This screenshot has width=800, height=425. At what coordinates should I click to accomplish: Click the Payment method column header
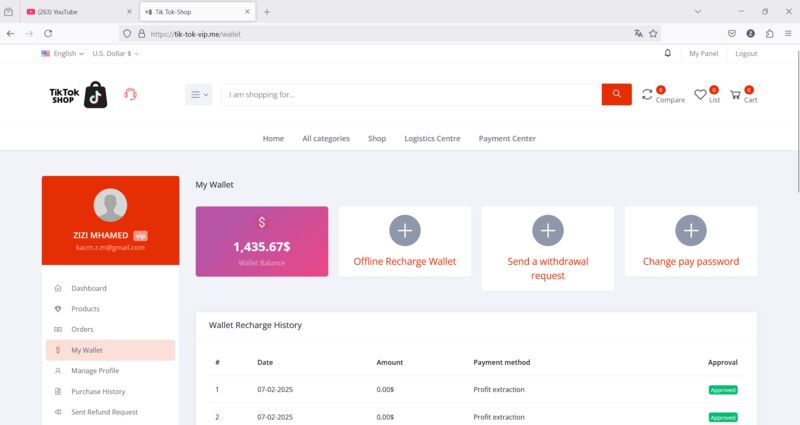pyautogui.click(x=502, y=362)
